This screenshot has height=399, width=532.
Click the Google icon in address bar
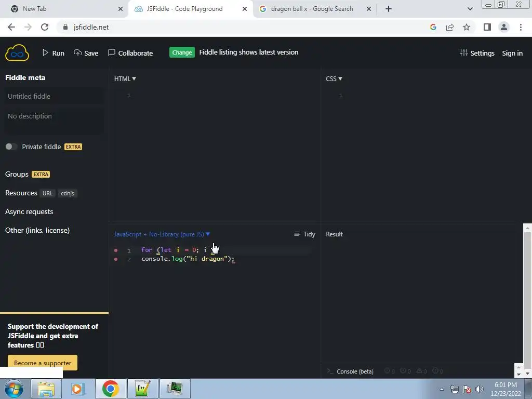[x=433, y=27]
